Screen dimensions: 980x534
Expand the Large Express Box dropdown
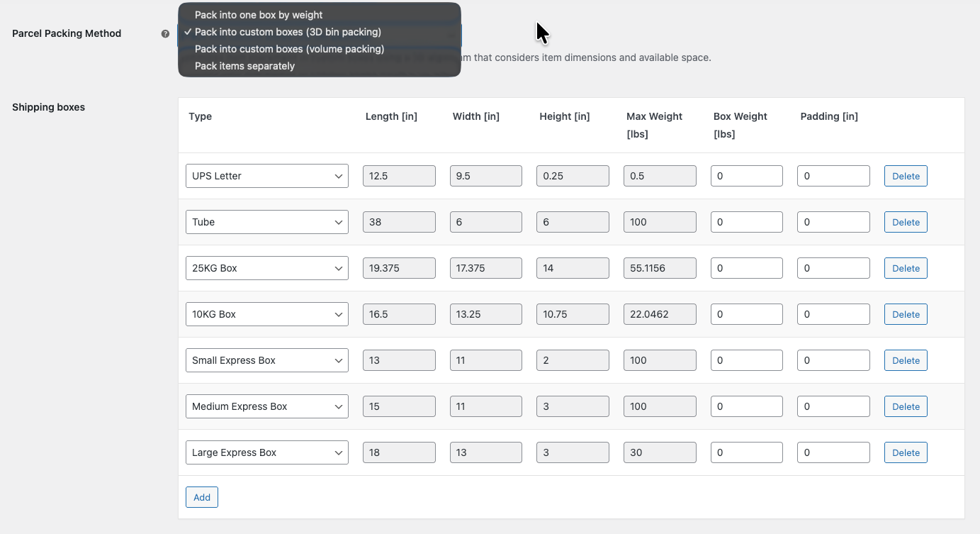pyautogui.click(x=266, y=452)
